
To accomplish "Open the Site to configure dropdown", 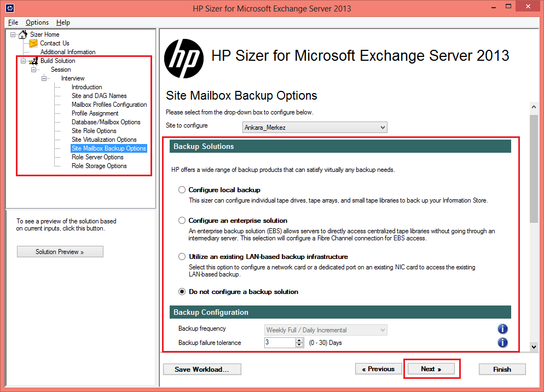I will (x=315, y=128).
